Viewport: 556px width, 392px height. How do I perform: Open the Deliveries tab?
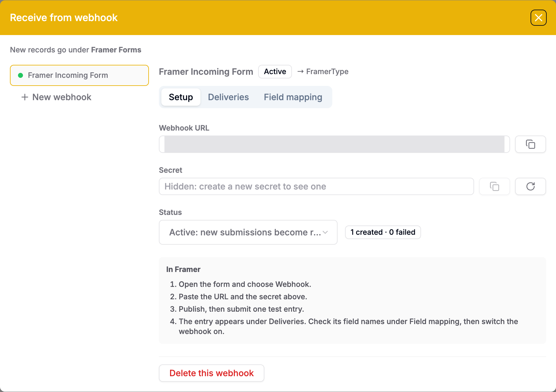coord(228,97)
